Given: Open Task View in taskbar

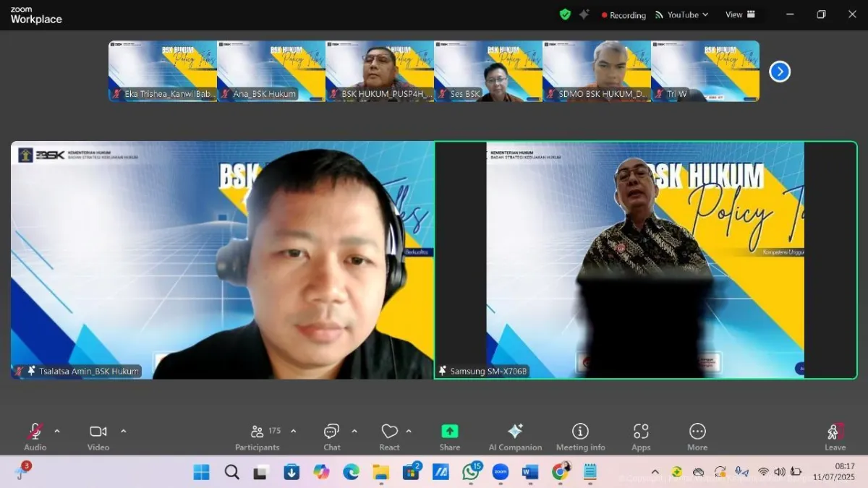Looking at the screenshot, I should point(261,472).
